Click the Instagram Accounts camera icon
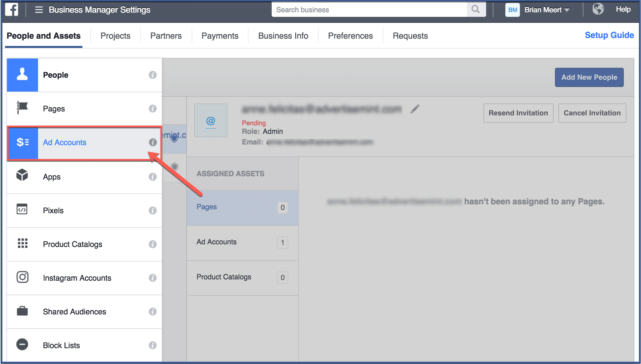The width and height of the screenshot is (641, 364). (x=23, y=277)
